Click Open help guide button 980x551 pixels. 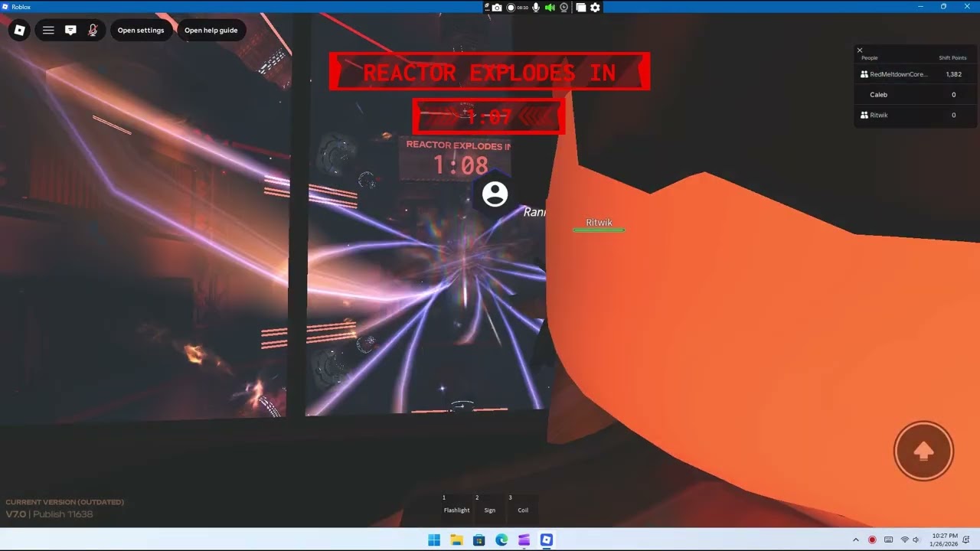click(211, 31)
